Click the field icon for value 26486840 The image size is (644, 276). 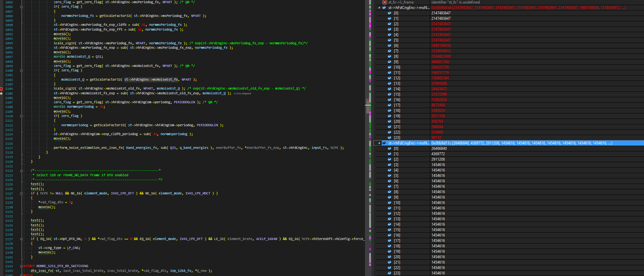tap(389, 149)
